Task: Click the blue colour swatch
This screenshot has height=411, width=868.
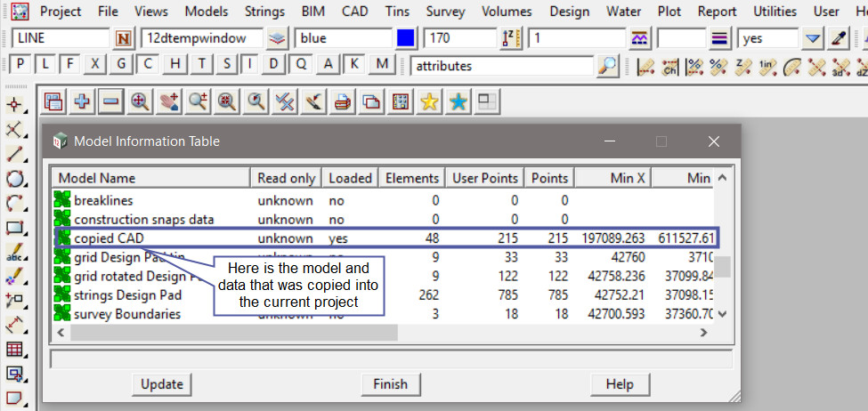Action: (406, 39)
